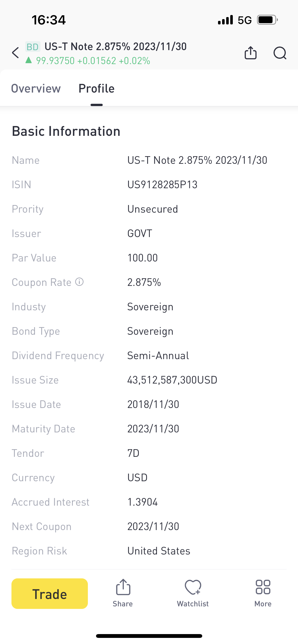
Task: Tap the Accrued Interest value 1.3904
Action: 142,502
